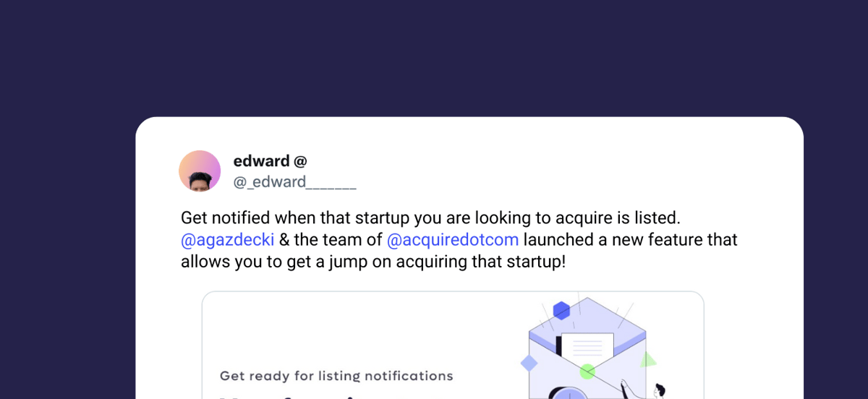The image size is (868, 399).
Task: Click 'launched a new feature that' text
Action: [630, 239]
